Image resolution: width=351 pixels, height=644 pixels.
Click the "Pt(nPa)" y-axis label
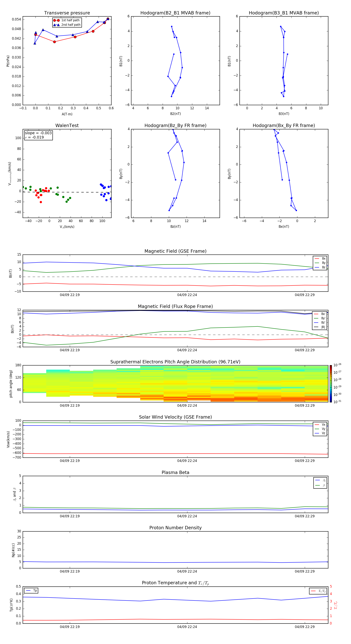coord(8,61)
